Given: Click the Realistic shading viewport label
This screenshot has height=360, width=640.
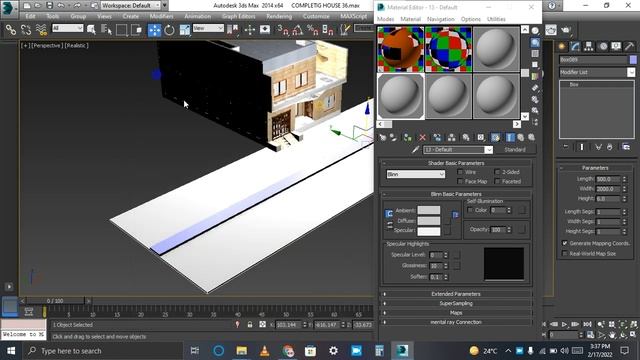Looking at the screenshot, I should click(x=76, y=46).
